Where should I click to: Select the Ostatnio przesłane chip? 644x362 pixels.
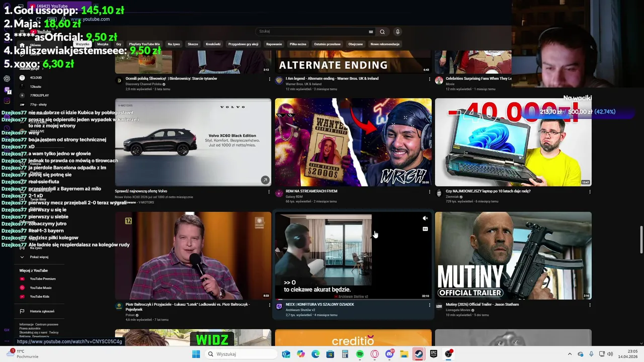[x=327, y=44]
